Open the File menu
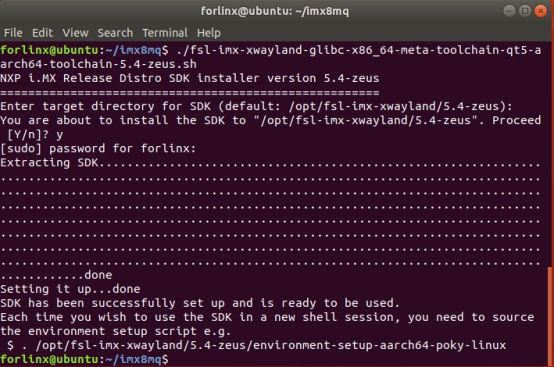 point(13,33)
